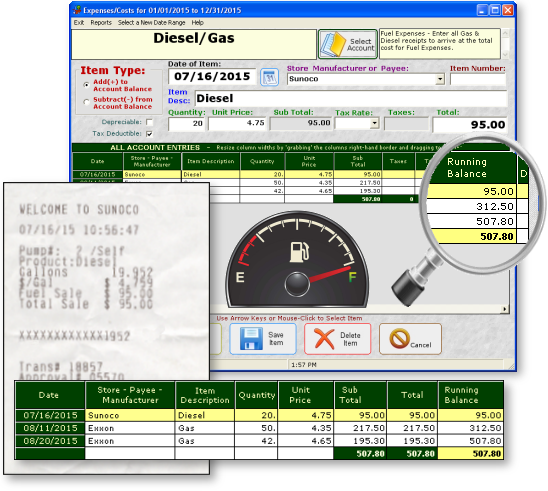Click the horizontal scrollbar right arrow
548x491 pixels.
point(505,309)
